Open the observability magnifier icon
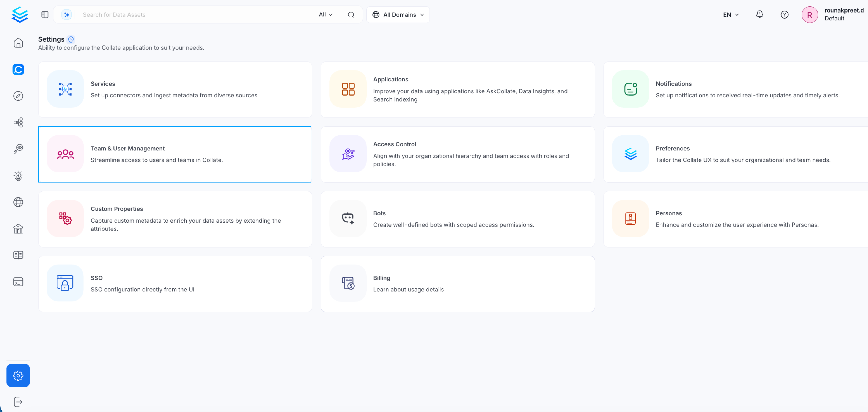Viewport: 868px width, 412px height. (18, 149)
